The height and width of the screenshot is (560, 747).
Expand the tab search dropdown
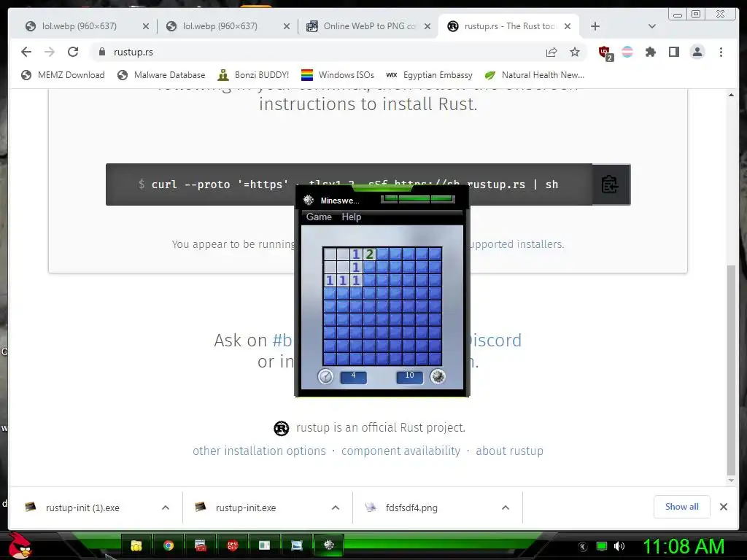(x=651, y=26)
